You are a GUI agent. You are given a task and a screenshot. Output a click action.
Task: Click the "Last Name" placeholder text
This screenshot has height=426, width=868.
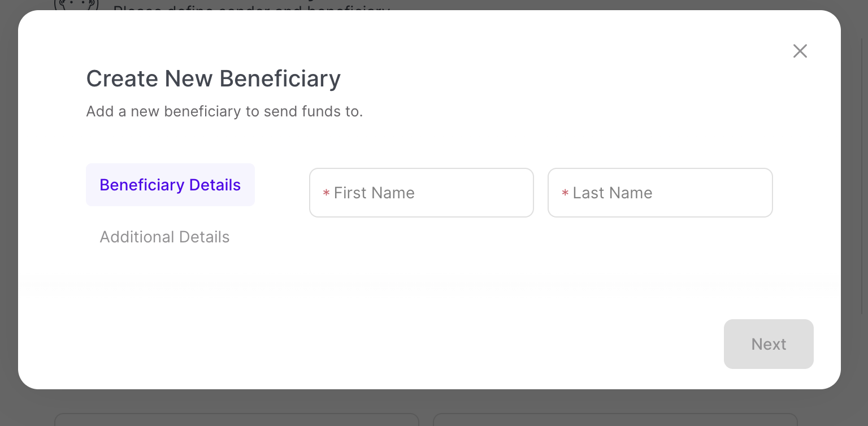[x=613, y=193]
